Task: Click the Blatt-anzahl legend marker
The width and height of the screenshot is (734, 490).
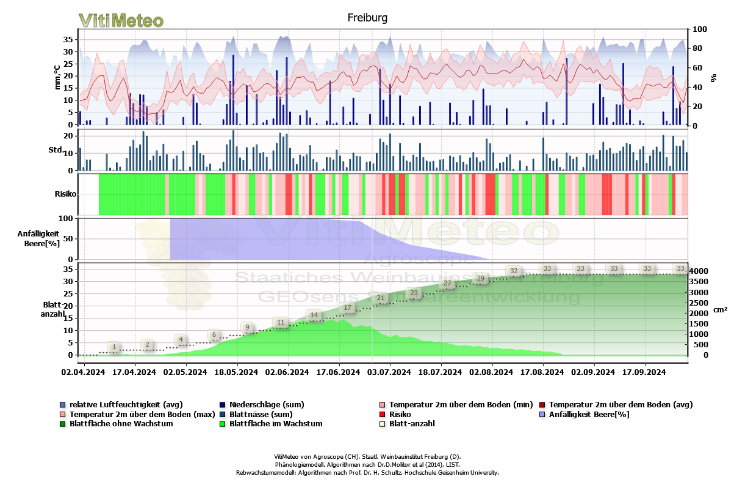Action: [x=381, y=423]
